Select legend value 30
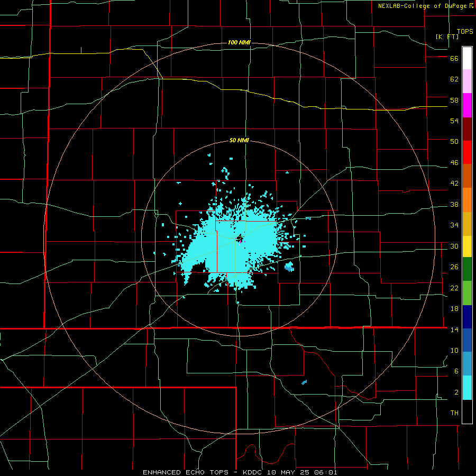Image resolution: width=476 pixels, height=476 pixels. [x=454, y=246]
